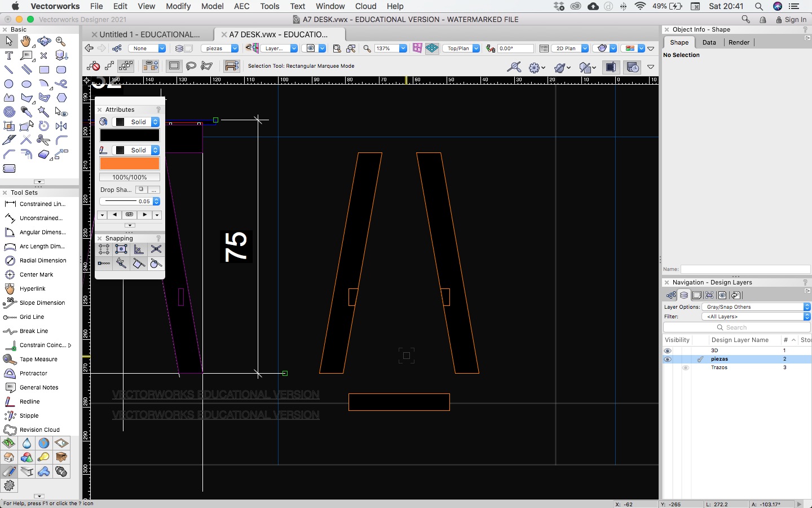This screenshot has width=812, height=508.
Task: Open the Top/Plan view dropdown
Action: tap(461, 49)
